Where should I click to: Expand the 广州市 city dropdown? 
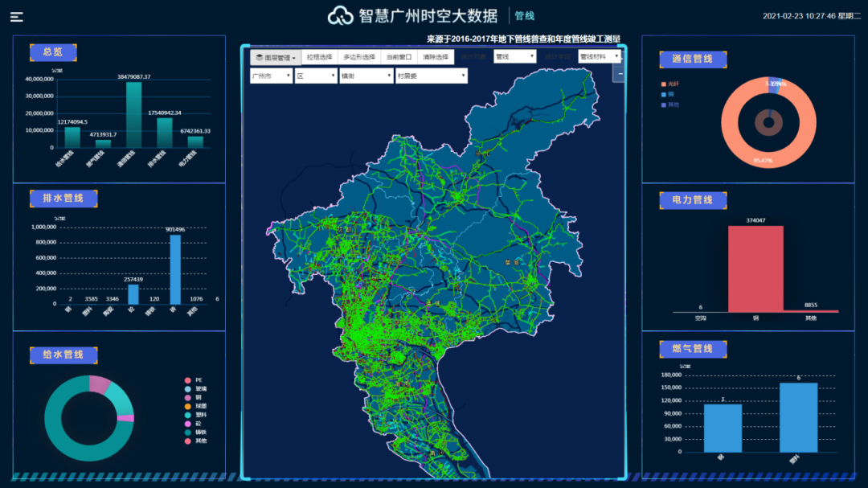pos(271,76)
